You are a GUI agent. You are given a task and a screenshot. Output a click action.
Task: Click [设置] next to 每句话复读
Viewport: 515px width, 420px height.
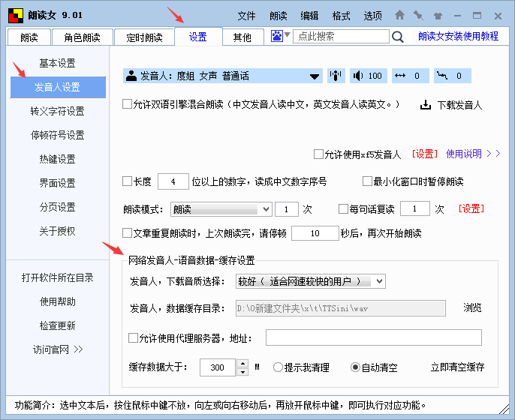(471, 208)
